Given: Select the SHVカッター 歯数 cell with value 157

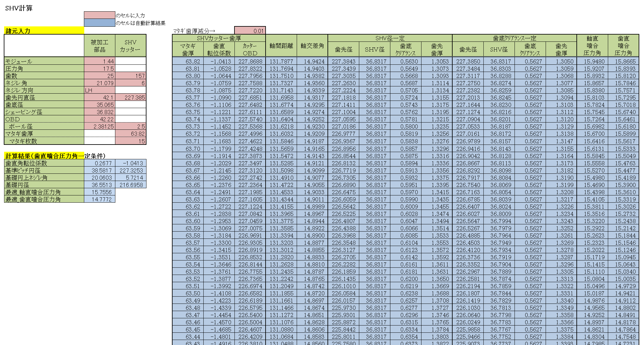Looking at the screenshot, I should coord(130,76).
